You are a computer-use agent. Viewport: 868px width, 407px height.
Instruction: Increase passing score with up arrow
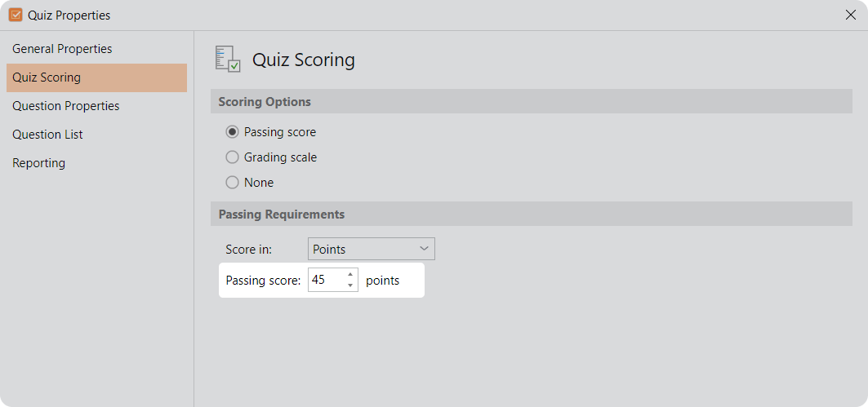[350, 275]
